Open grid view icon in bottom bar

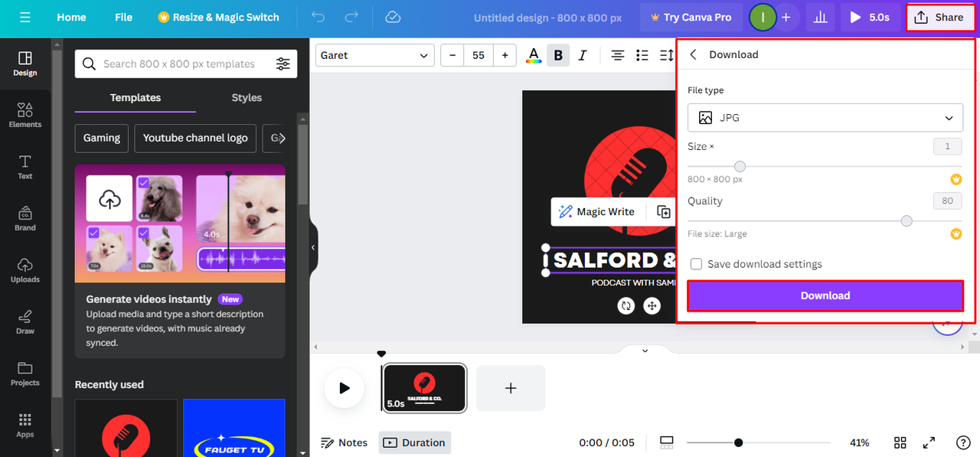(x=900, y=442)
